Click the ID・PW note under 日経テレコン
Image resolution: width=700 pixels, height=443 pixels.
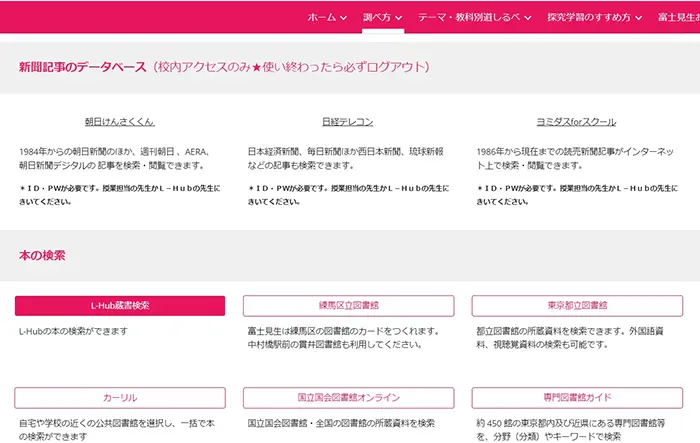(x=348, y=195)
